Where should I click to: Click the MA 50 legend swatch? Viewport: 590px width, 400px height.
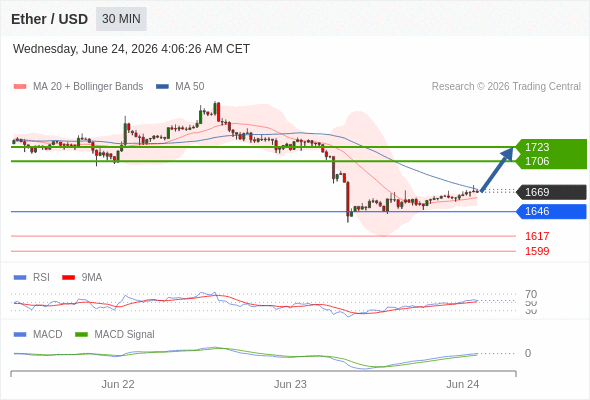point(162,87)
